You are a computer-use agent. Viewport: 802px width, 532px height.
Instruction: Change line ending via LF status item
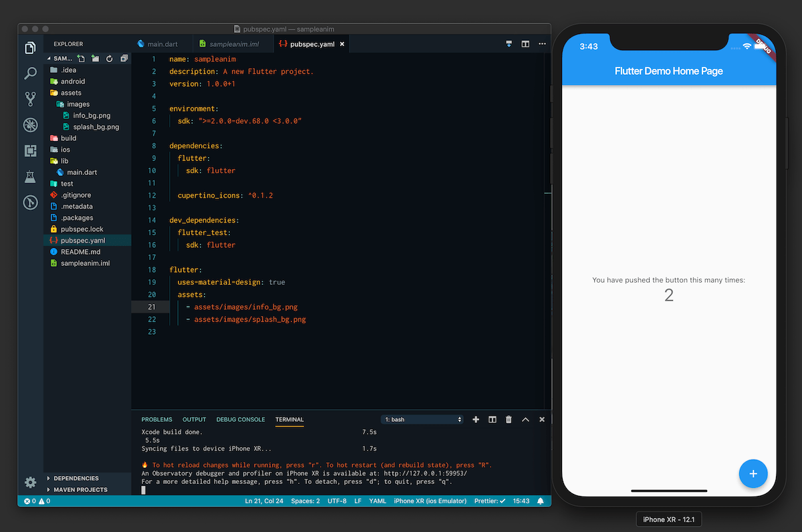click(358, 501)
